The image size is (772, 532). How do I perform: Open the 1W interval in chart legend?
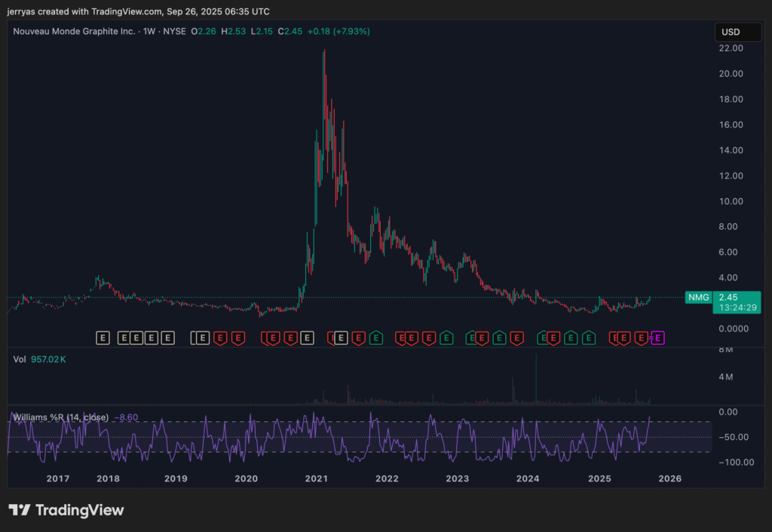coord(150,32)
